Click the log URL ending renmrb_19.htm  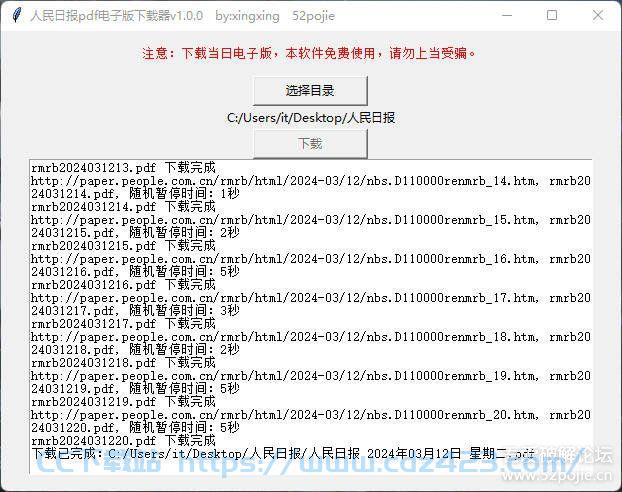coord(285,376)
